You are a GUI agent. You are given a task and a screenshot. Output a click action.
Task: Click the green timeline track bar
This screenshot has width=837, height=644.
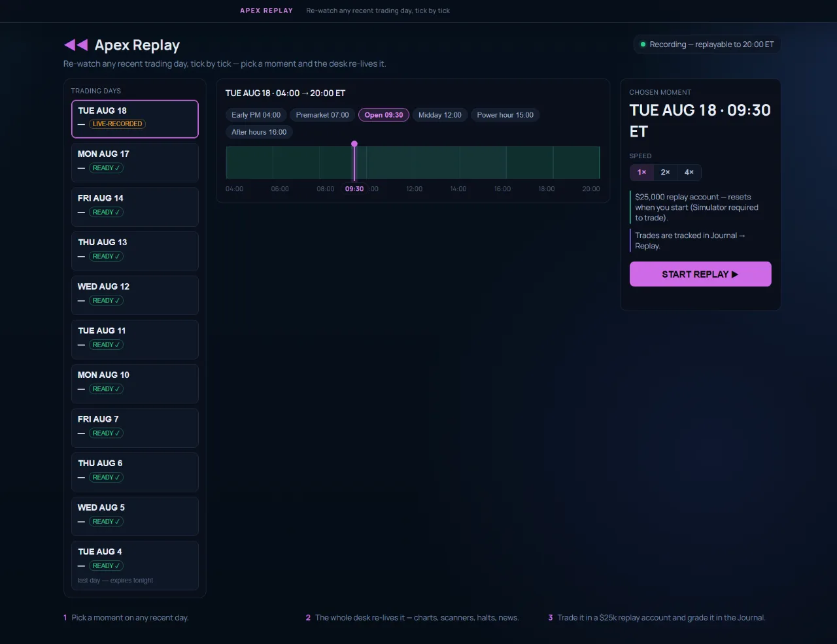(413, 162)
